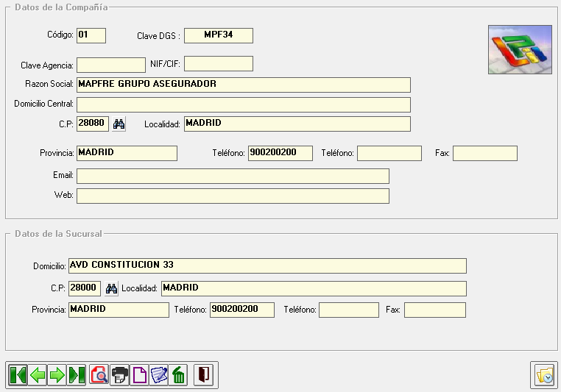Screen dimensions: 561x392
Task: Click the company second empty Teléfono field
Action: click(389, 153)
